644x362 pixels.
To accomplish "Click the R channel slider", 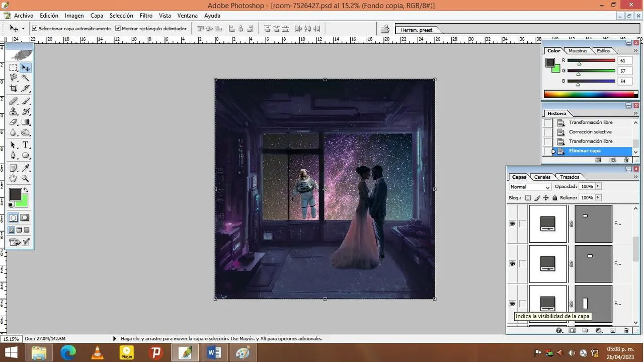I will pyautogui.click(x=591, y=61).
